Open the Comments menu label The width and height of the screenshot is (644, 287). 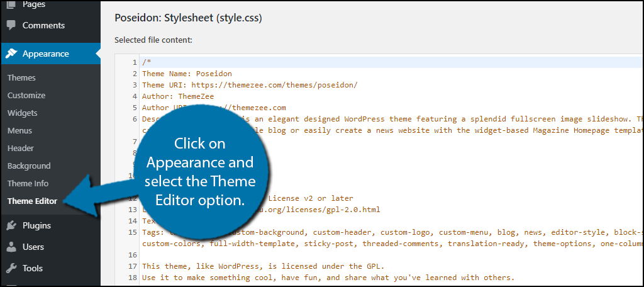pos(43,25)
